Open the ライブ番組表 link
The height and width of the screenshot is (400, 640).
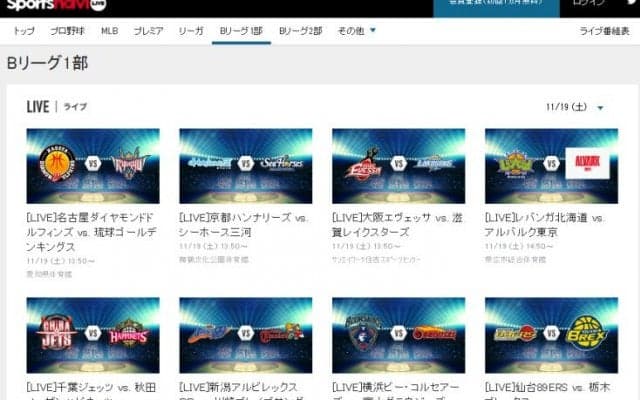tap(604, 31)
